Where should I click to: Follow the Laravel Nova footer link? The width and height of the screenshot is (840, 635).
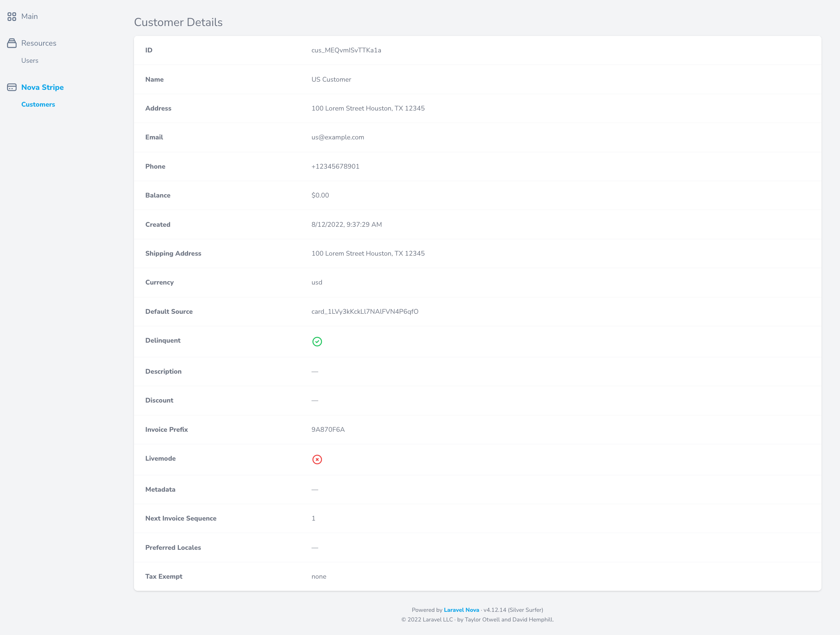(x=461, y=610)
